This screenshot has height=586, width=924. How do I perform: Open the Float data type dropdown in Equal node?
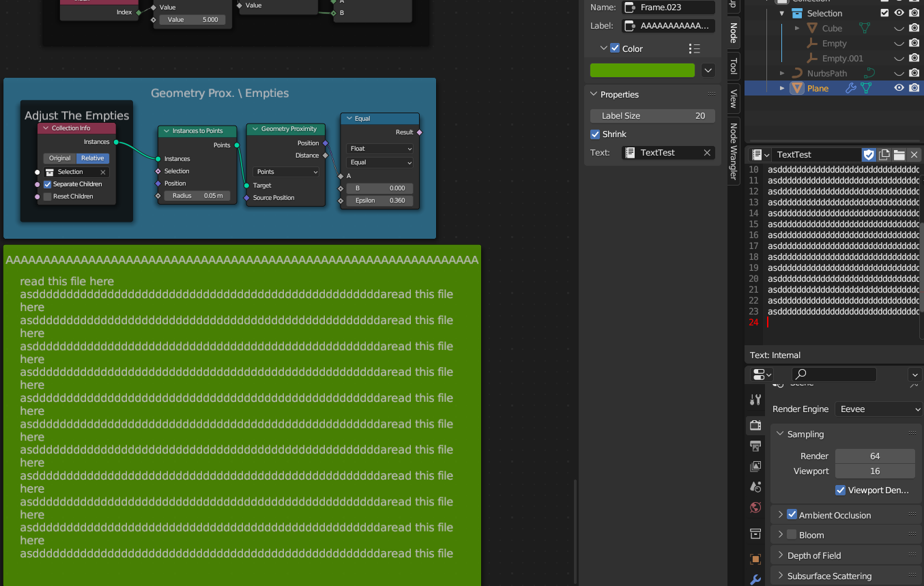(x=379, y=149)
